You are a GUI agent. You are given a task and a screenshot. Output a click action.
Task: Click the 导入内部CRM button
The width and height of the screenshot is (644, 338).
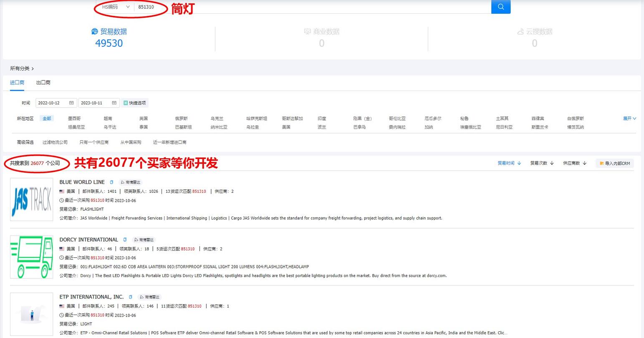point(614,163)
